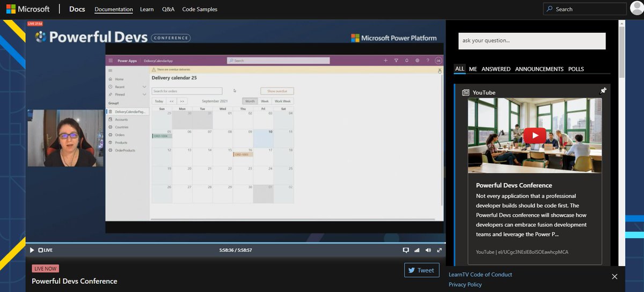Click the page vertical scrollbar
The height and width of the screenshot is (292, 644).
621,51
